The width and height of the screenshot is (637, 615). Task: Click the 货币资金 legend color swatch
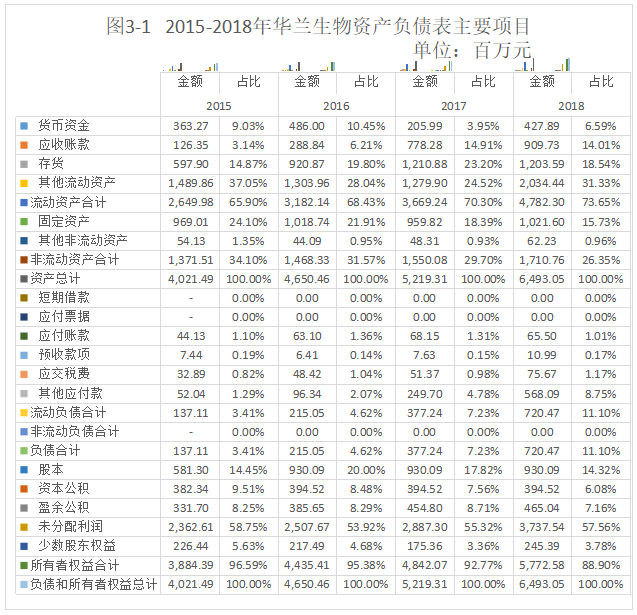click(x=24, y=126)
